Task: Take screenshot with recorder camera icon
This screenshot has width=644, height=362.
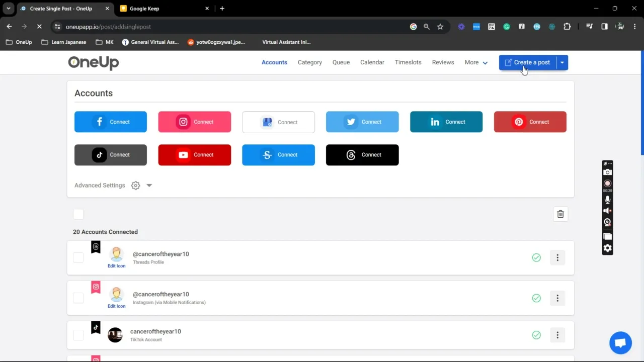Action: coord(607,172)
